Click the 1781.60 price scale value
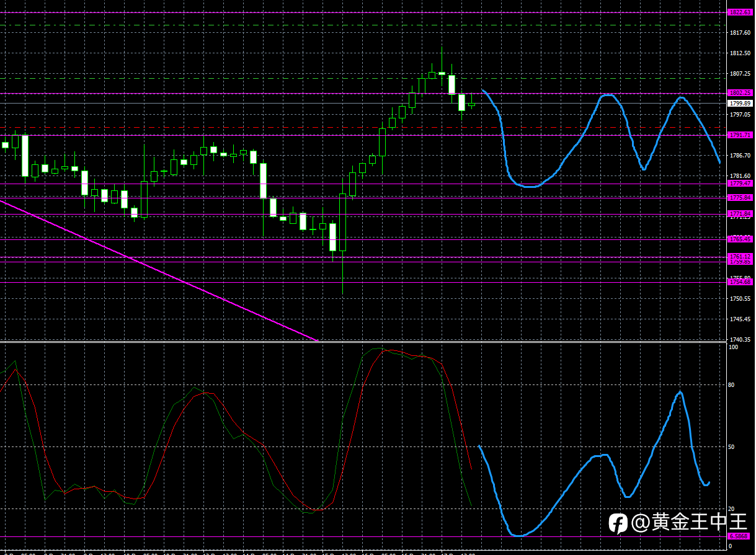Image resolution: width=756 pixels, height=555 pixels. [x=740, y=176]
